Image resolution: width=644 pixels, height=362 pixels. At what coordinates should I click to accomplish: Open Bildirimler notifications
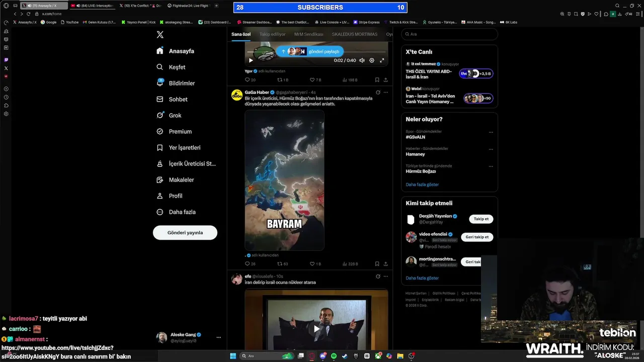coord(176,83)
